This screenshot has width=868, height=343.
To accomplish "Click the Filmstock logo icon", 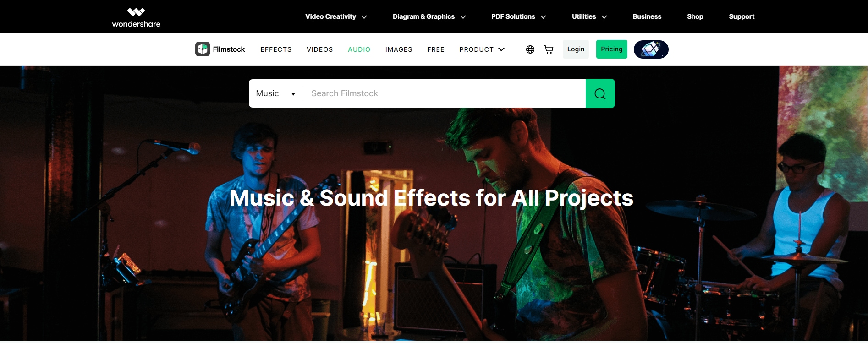I will tap(202, 49).
